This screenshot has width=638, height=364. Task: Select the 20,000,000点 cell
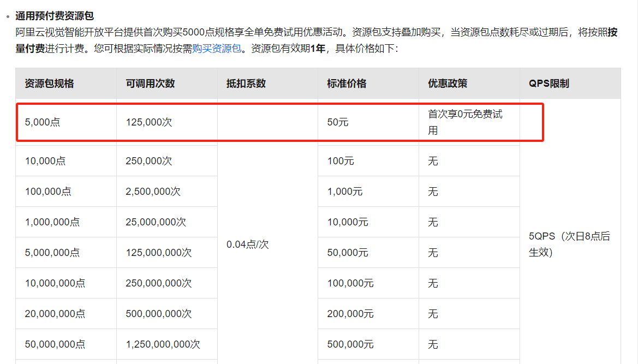pos(66,313)
